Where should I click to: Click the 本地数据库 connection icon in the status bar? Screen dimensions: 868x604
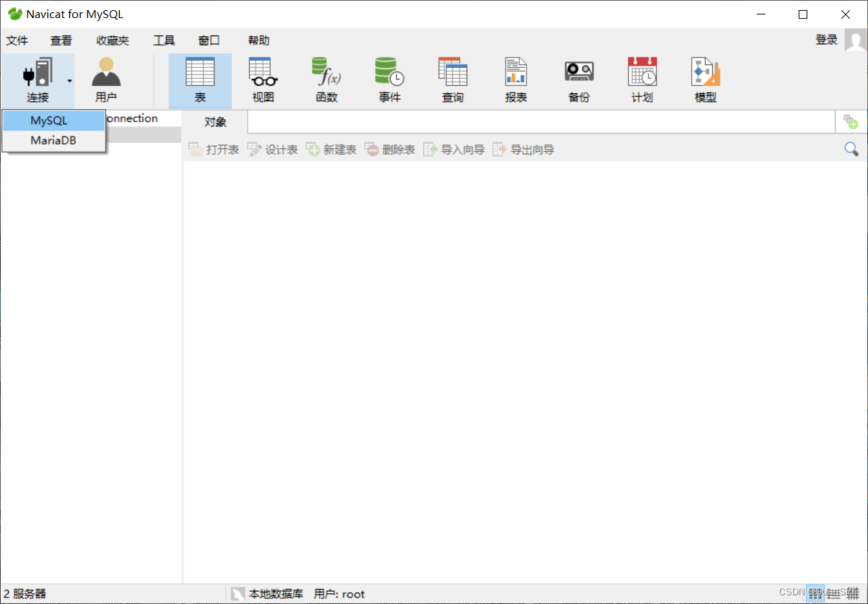[x=238, y=594]
